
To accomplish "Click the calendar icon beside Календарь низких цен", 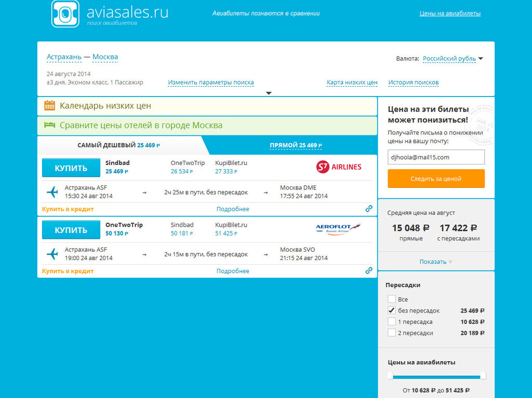I will (49, 105).
